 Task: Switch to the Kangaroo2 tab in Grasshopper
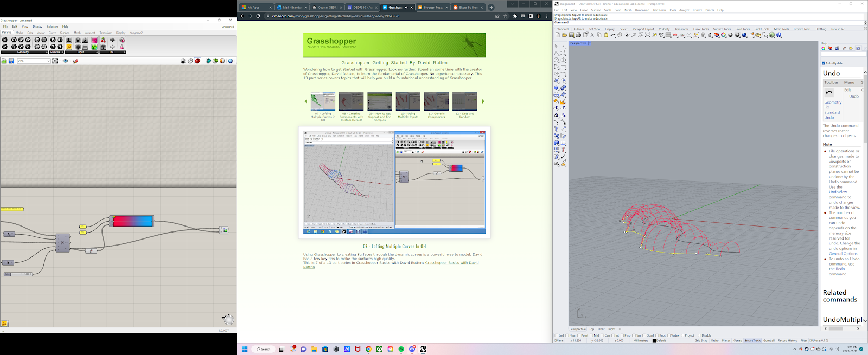[x=136, y=33]
